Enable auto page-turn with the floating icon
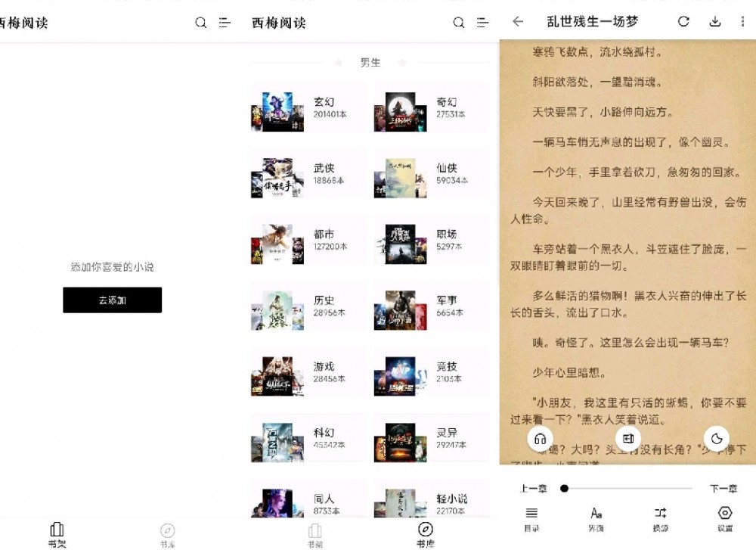Viewport: 756px width, 550px height. 628,438
